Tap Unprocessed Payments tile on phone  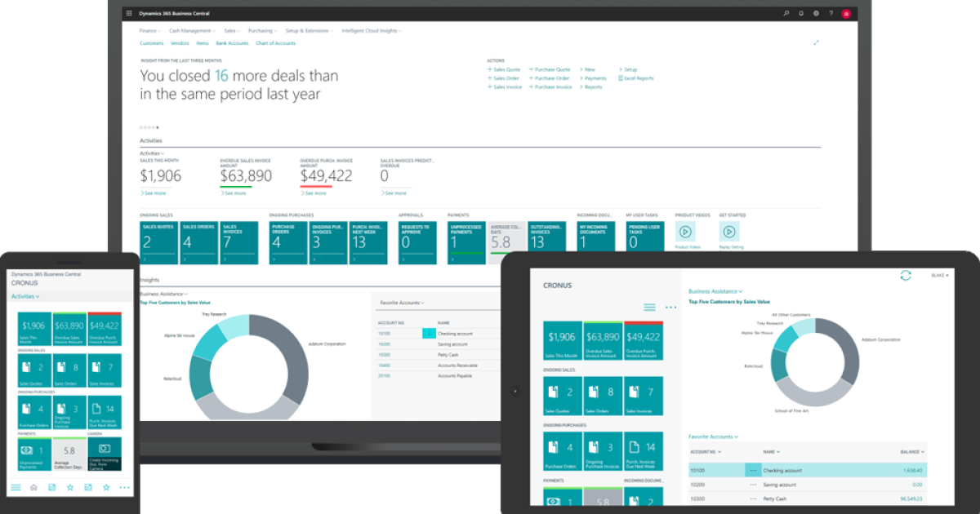[x=34, y=454]
